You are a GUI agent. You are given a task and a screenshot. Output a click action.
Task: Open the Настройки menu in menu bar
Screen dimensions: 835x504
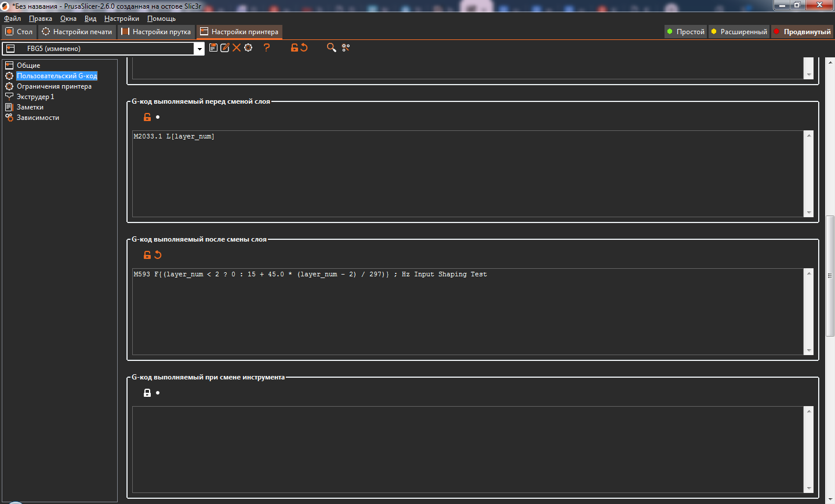(122, 19)
